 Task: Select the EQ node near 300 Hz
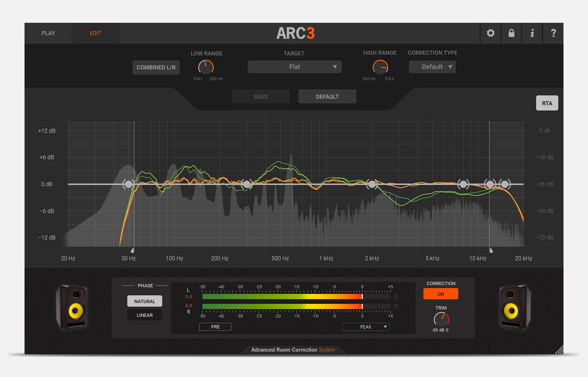[x=247, y=184]
